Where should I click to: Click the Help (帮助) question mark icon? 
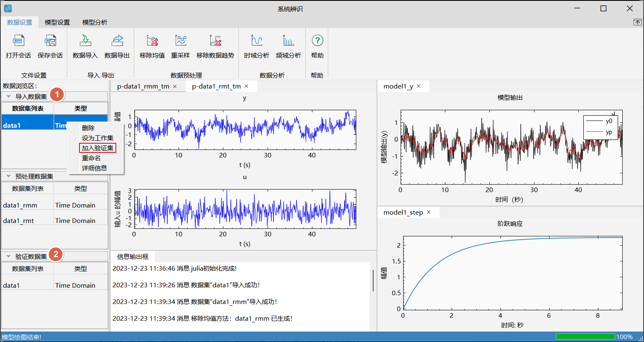click(x=317, y=41)
